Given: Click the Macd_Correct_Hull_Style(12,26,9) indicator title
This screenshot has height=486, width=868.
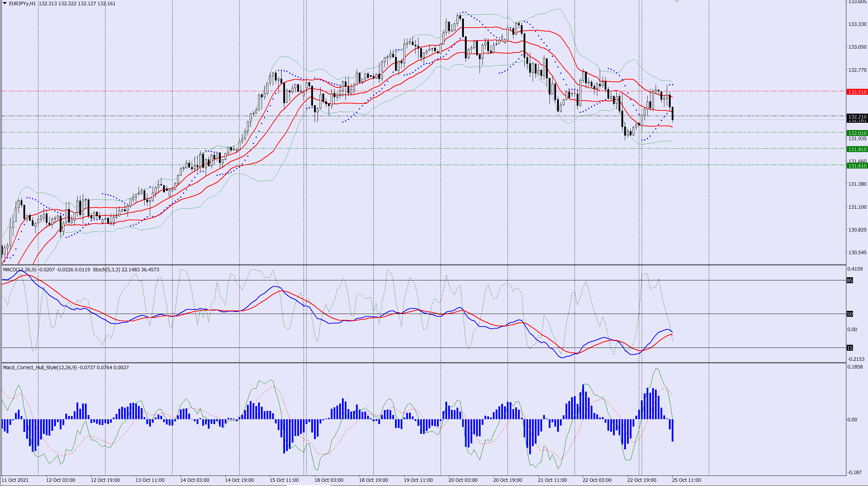Looking at the screenshot, I should pos(40,367).
